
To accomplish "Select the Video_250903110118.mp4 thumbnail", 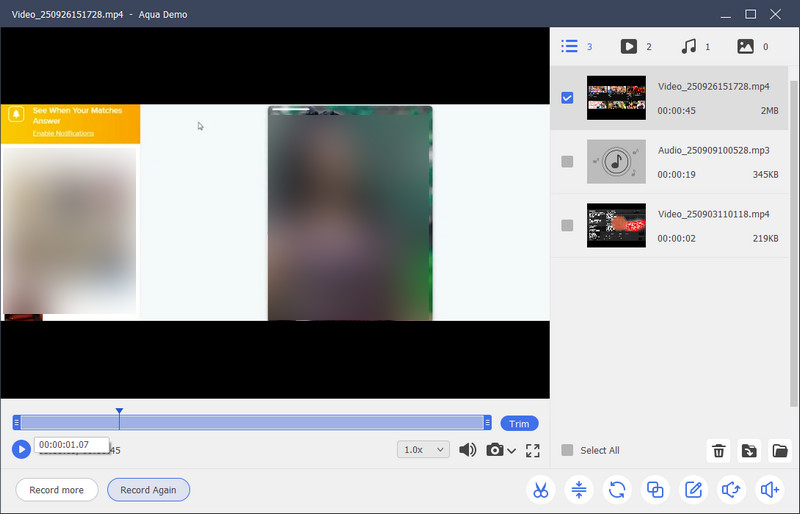I will pyautogui.click(x=616, y=225).
